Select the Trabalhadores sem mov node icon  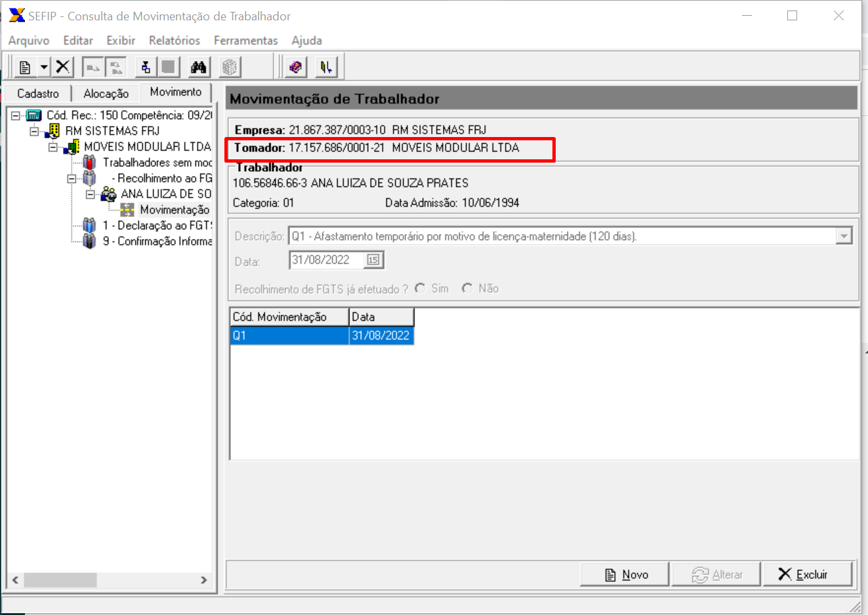pos(90,163)
